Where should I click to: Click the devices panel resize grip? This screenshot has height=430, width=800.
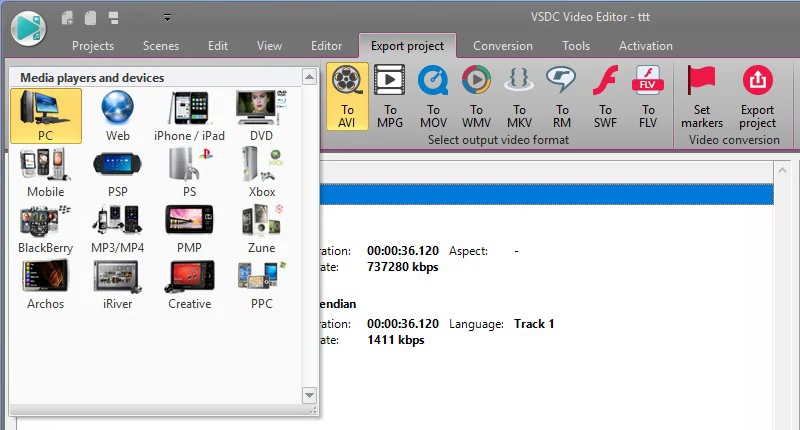coord(313,410)
